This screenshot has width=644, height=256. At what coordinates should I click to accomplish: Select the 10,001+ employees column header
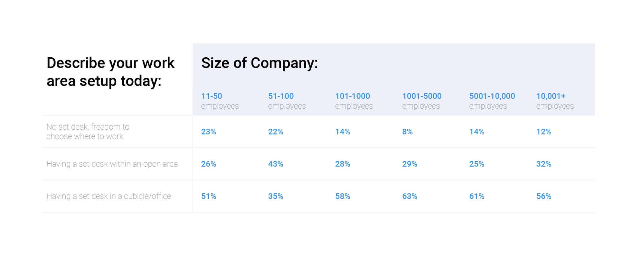(555, 101)
